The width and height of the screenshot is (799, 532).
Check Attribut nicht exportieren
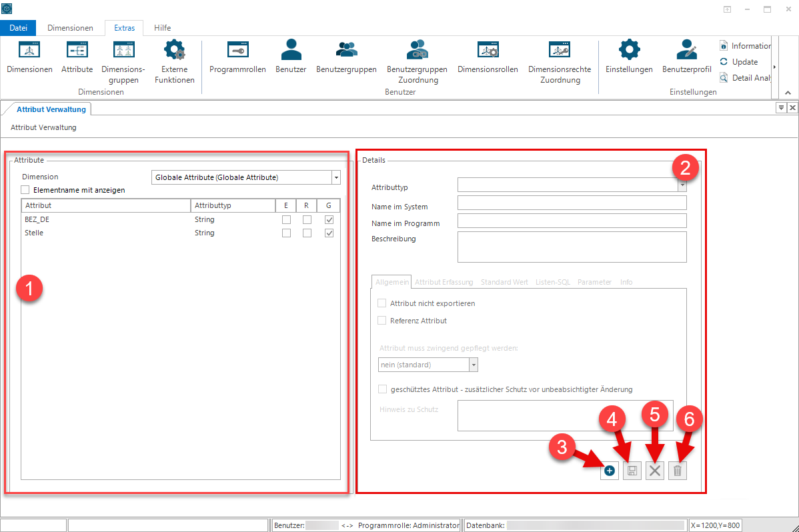click(x=381, y=303)
